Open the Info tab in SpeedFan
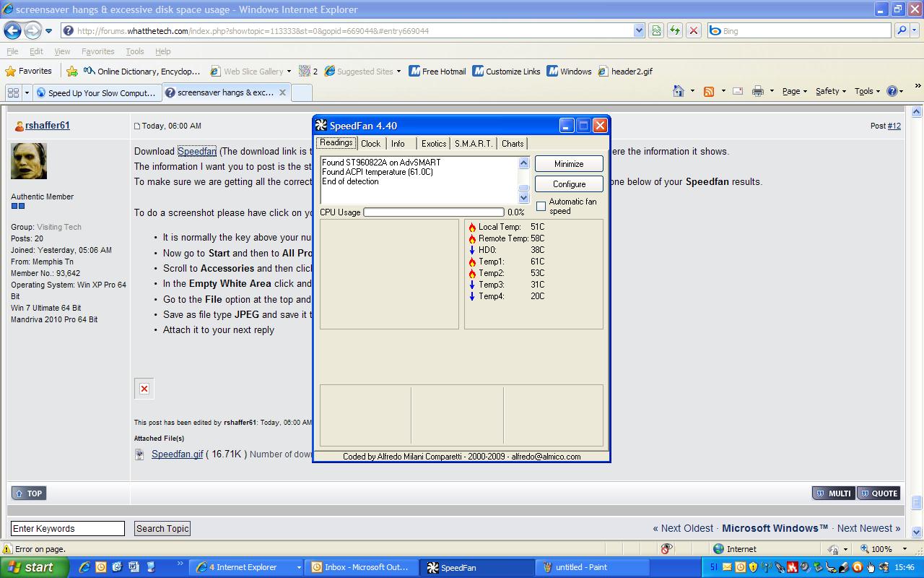 (x=398, y=144)
